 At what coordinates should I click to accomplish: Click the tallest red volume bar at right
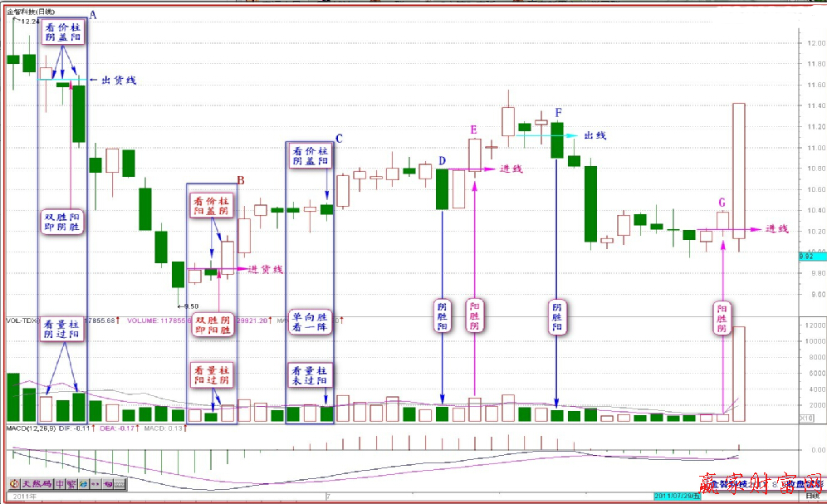(738, 373)
